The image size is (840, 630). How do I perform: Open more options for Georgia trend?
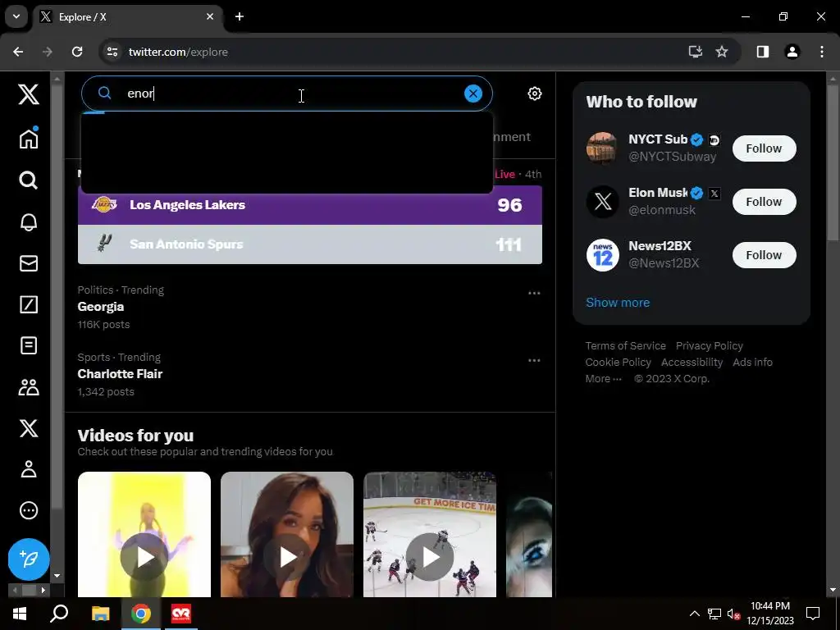click(534, 293)
